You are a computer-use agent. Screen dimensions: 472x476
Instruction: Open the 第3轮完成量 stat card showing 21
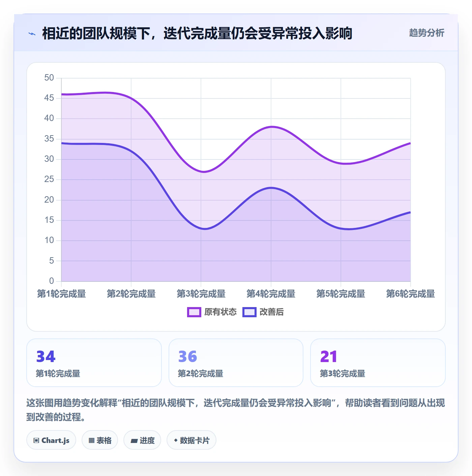click(x=378, y=363)
